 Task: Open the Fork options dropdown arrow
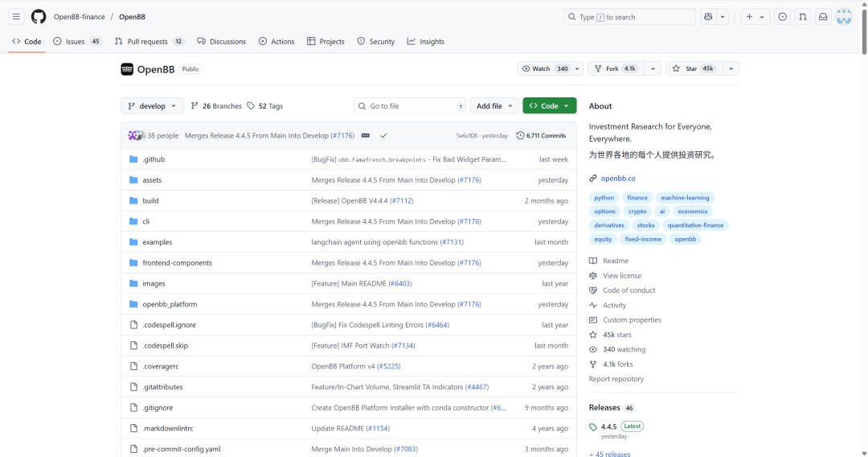pyautogui.click(x=653, y=68)
